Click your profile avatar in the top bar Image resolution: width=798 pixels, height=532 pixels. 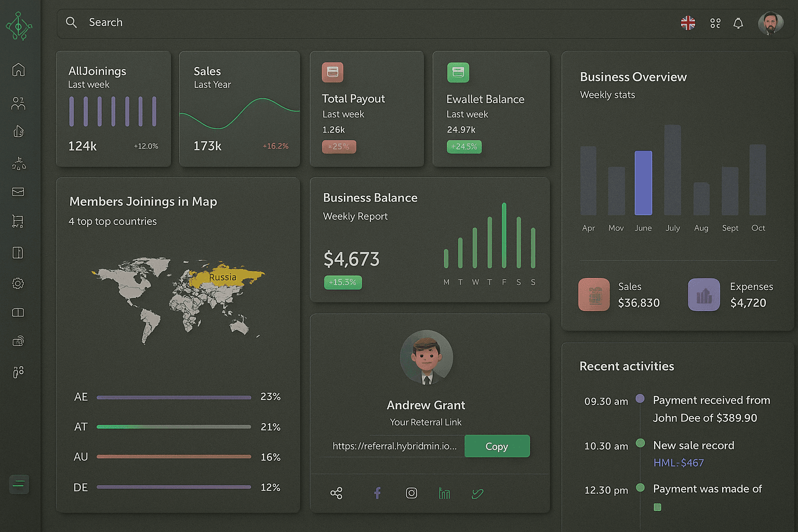click(771, 23)
